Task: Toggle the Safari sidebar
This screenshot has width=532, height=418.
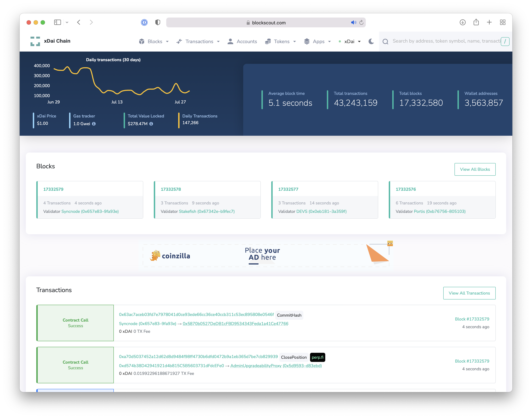Action: pos(58,22)
